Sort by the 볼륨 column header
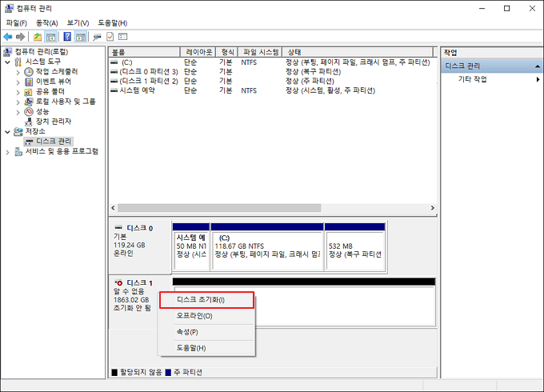 point(144,52)
